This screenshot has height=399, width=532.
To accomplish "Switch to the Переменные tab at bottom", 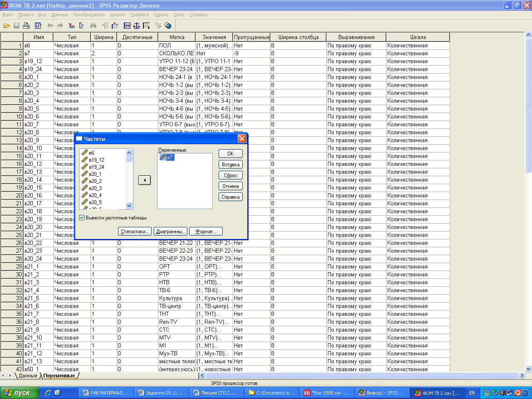I will (59, 375).
